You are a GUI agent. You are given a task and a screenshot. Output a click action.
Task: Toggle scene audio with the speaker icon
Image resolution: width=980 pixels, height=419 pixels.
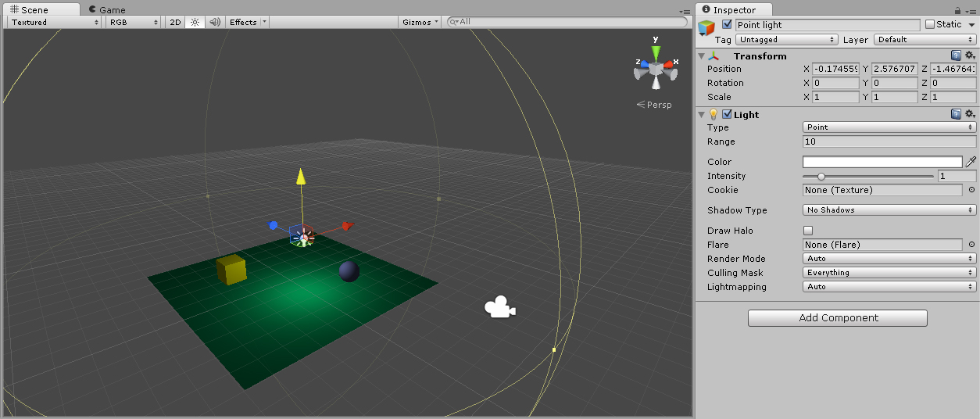[215, 22]
